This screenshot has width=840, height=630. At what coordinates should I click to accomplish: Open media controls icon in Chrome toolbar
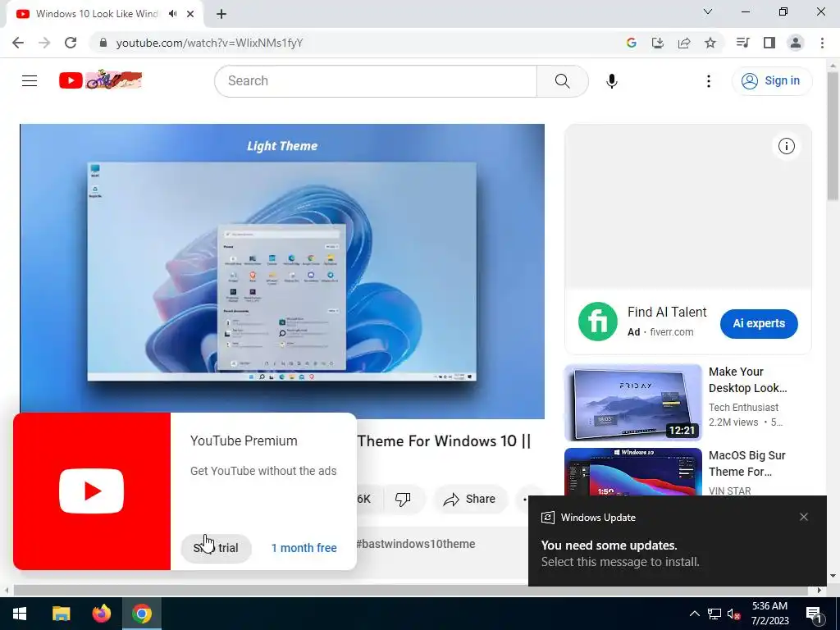742,43
